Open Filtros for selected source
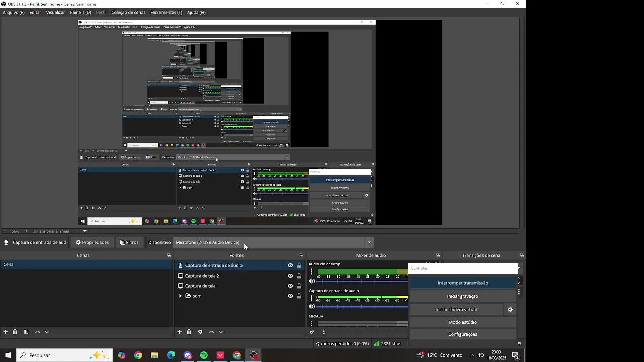This screenshot has width=644, height=362. click(x=129, y=242)
